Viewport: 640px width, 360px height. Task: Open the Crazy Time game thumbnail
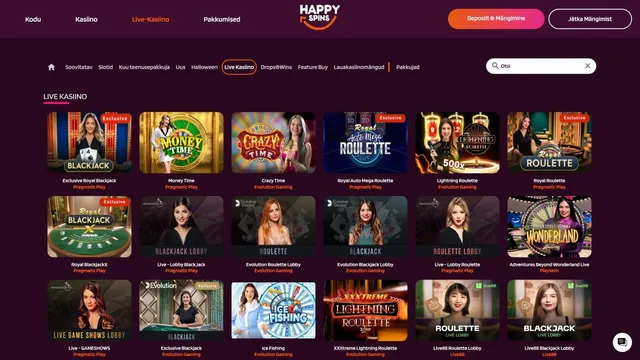pos(273,142)
